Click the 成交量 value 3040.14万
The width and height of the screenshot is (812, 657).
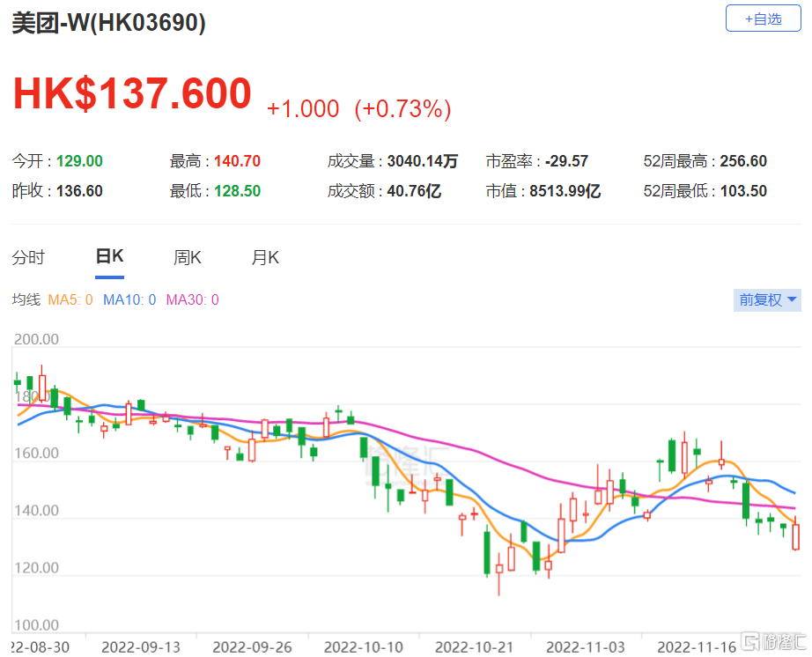pos(422,161)
